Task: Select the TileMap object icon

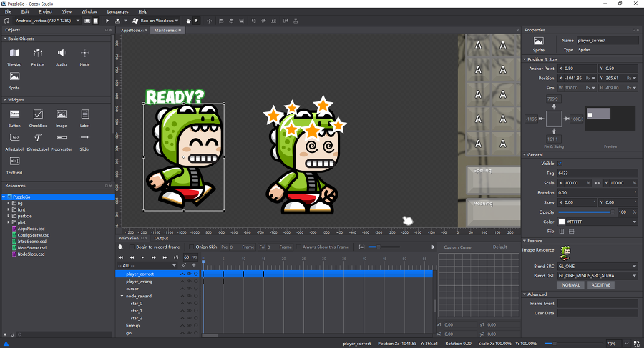Action: 14,54
